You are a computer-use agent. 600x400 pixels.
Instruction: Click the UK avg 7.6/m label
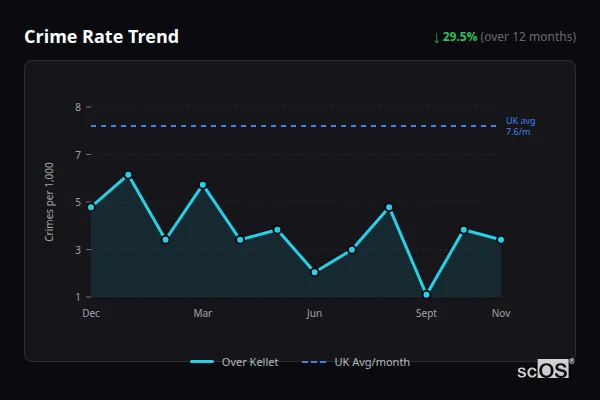(x=520, y=126)
